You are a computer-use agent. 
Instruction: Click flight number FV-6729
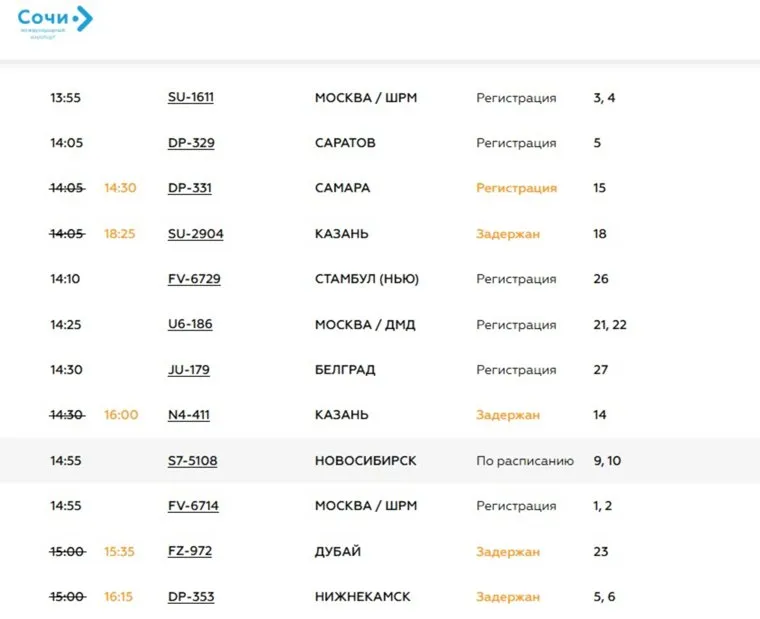pyautogui.click(x=194, y=279)
